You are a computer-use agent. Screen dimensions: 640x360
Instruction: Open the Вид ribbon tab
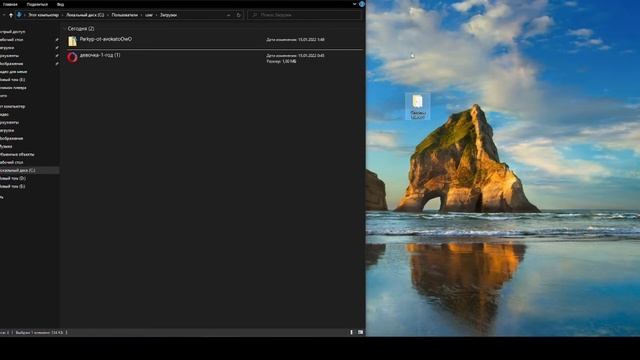pos(60,4)
